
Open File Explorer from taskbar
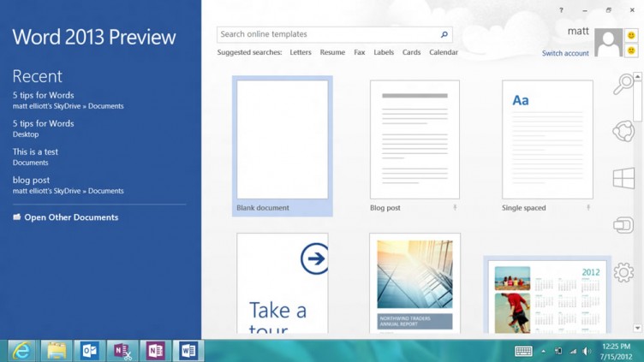tap(57, 351)
